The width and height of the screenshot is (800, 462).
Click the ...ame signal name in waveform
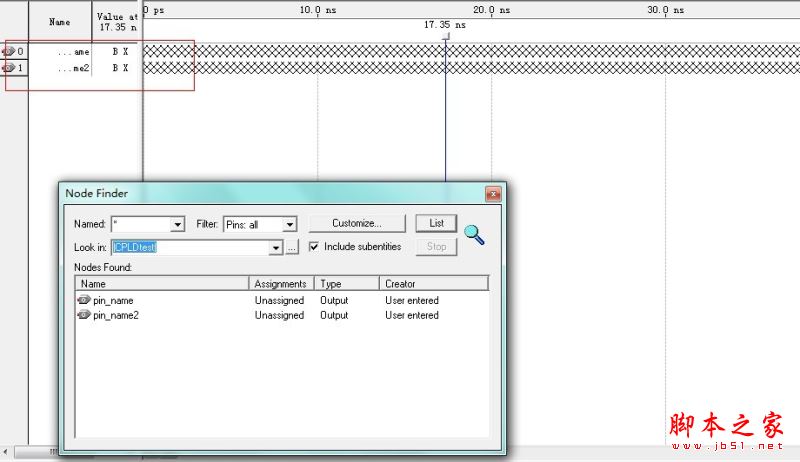[x=73, y=52]
